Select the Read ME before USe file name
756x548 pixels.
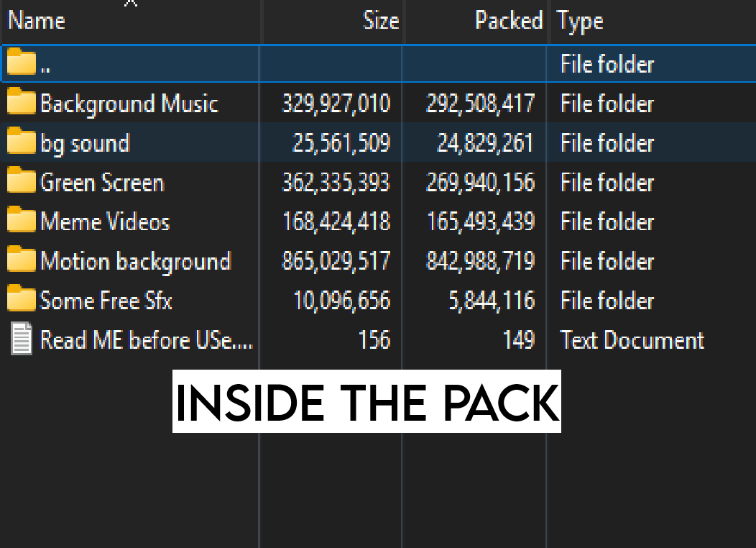(x=146, y=339)
